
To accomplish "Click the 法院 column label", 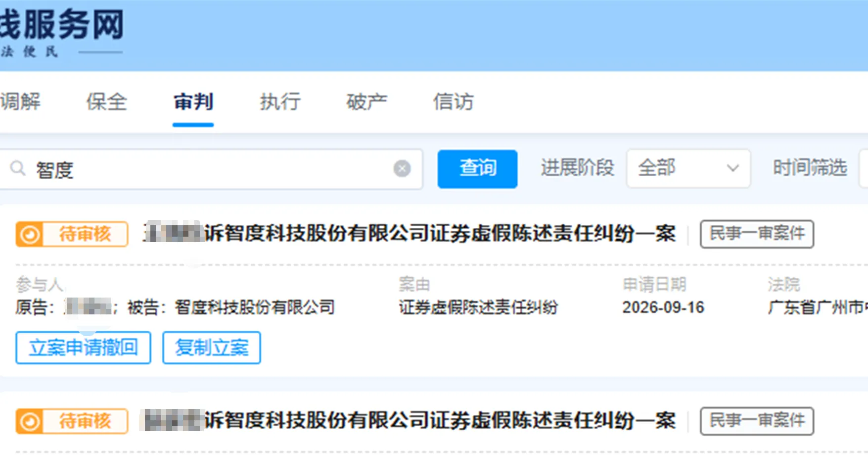I will pos(784,284).
